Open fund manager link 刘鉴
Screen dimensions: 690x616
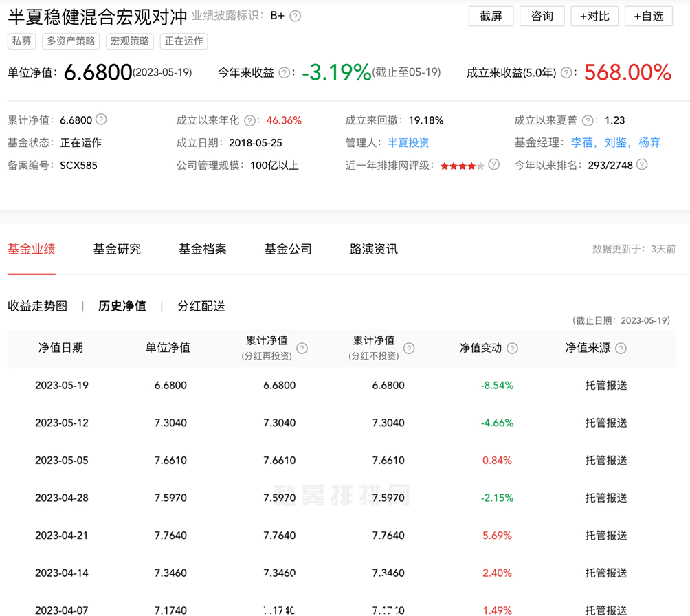click(615, 143)
